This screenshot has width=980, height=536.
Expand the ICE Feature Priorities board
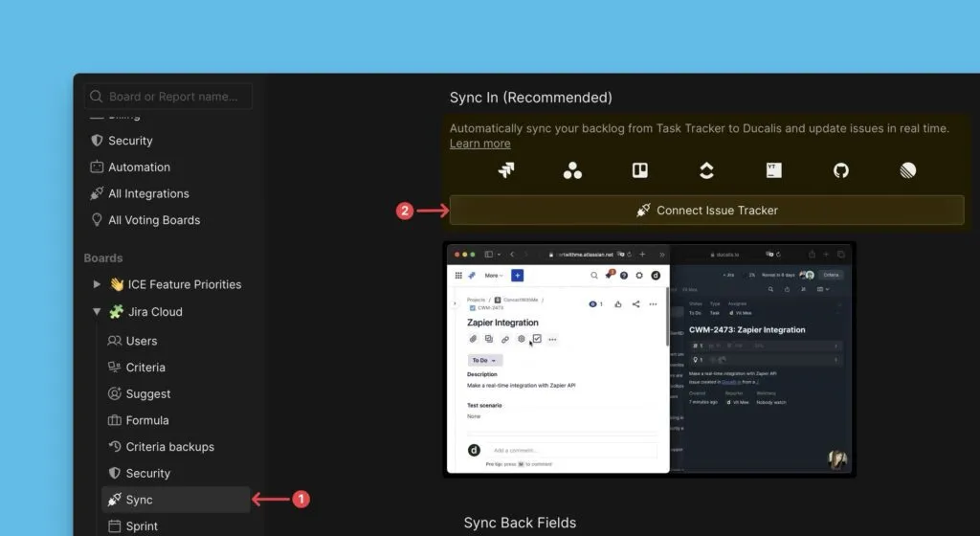tap(97, 284)
